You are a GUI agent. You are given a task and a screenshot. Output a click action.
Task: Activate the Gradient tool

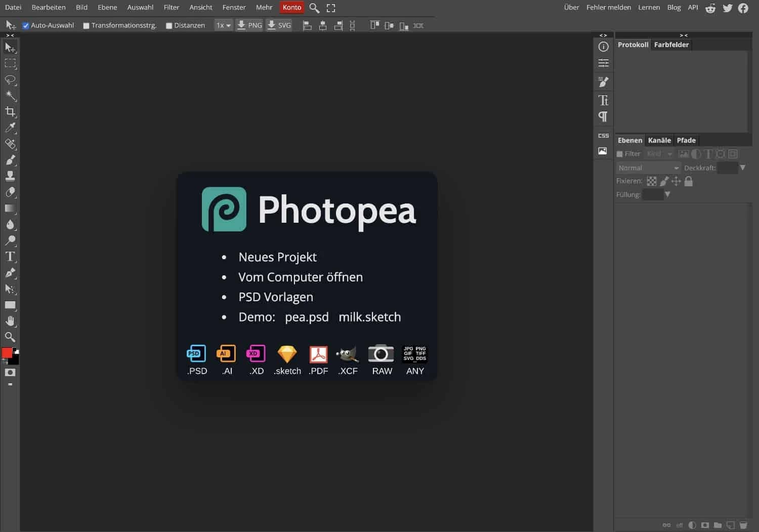click(10, 208)
